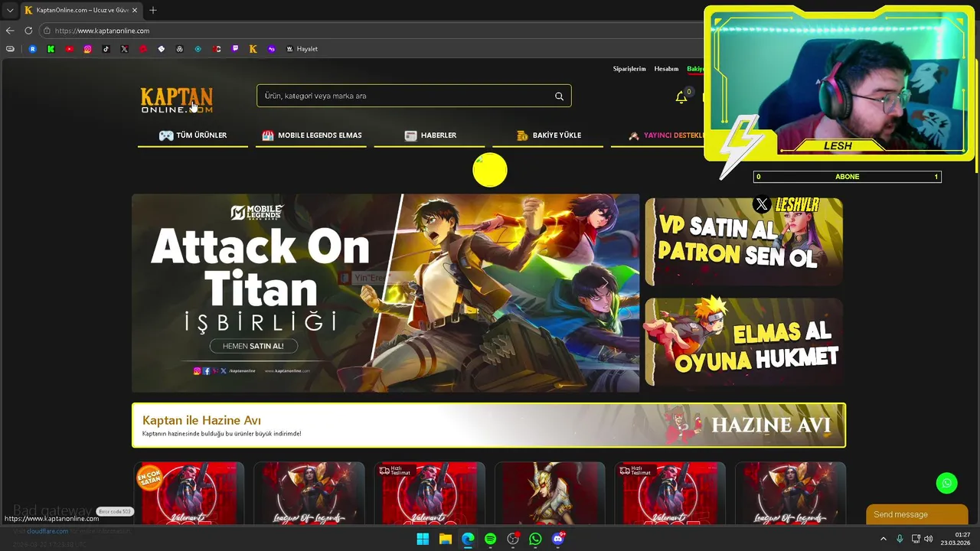Open VP SATIN AL PATRON SEN OL banner
The width and height of the screenshot is (980, 551).
point(744,241)
